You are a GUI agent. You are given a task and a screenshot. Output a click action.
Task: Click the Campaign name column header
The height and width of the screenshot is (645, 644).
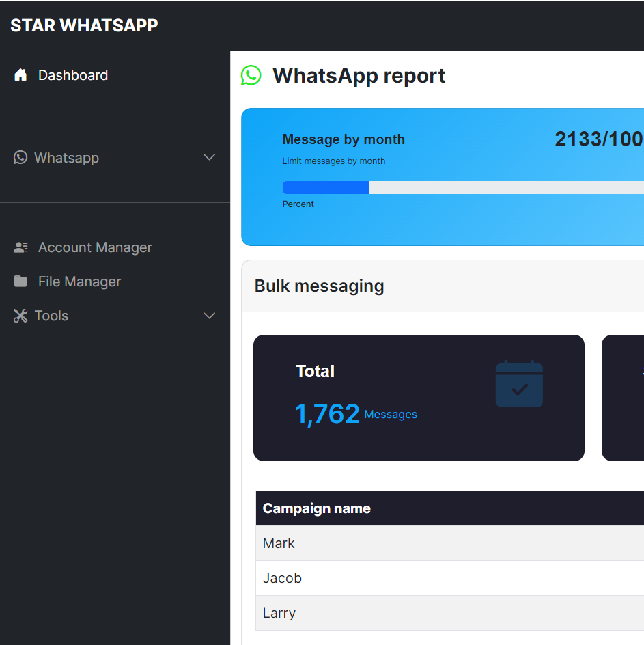coord(317,508)
